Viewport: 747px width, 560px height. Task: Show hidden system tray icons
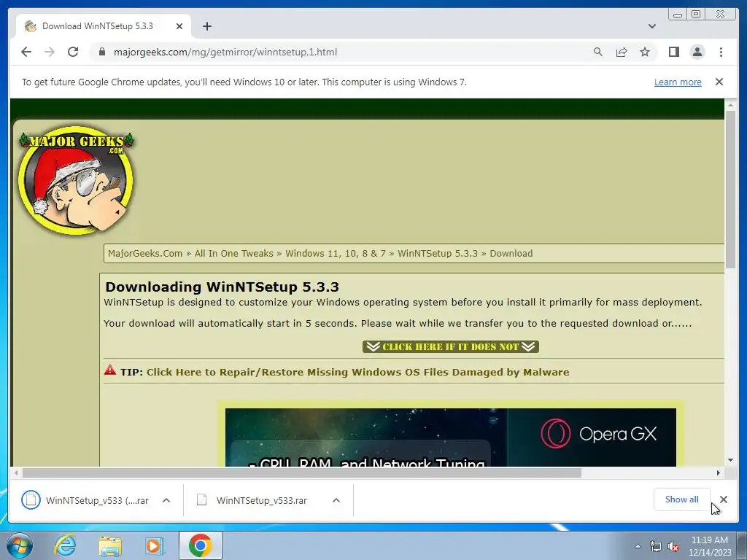[638, 546]
